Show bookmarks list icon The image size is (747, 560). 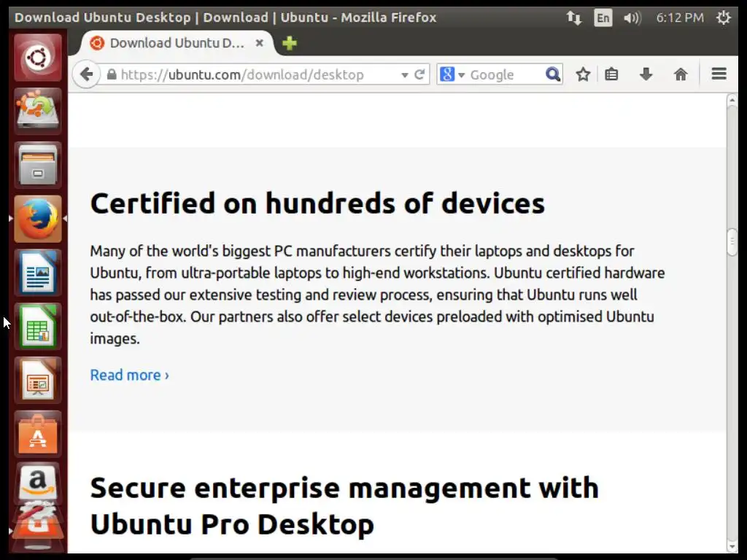pos(612,74)
